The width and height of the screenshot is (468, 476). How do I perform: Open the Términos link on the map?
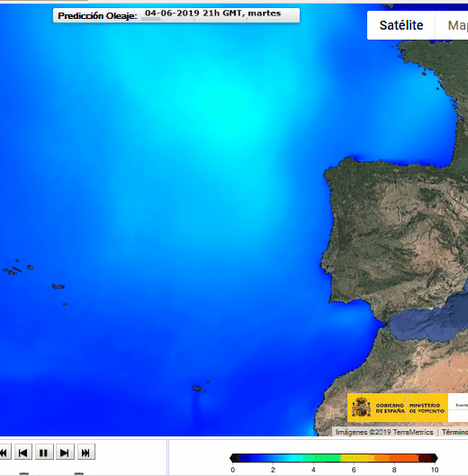pos(454,432)
